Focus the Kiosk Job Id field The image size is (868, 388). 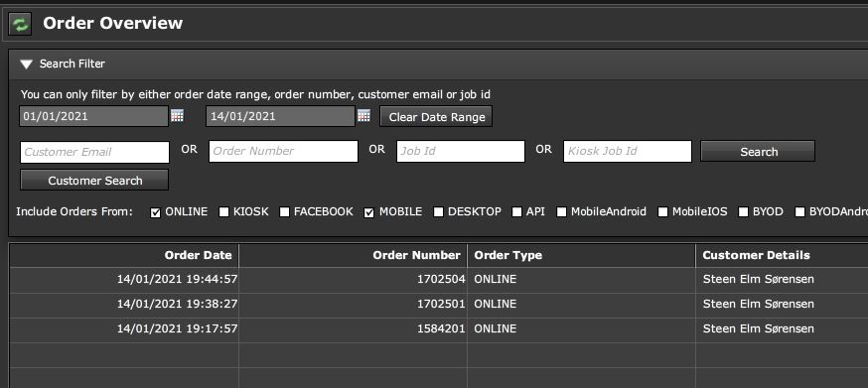(628, 151)
